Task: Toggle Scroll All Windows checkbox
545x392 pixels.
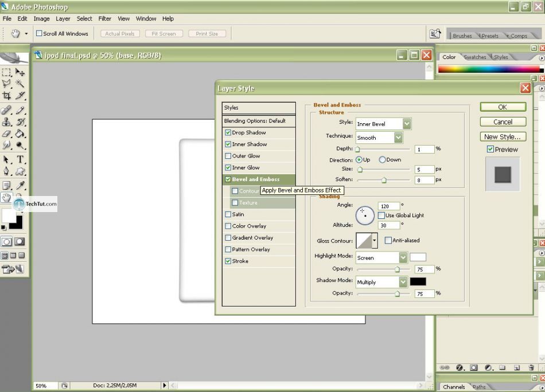Action: tap(39, 33)
